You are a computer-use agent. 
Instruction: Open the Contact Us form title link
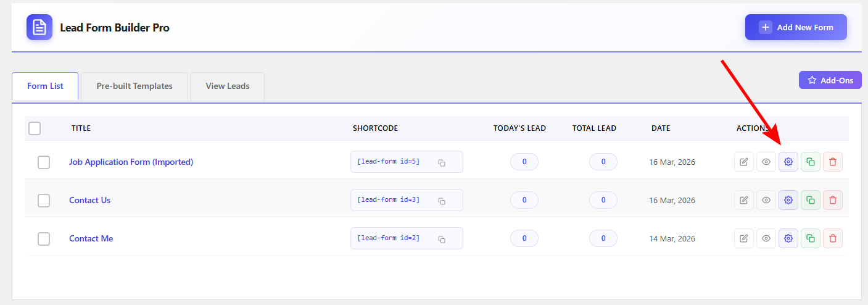90,200
